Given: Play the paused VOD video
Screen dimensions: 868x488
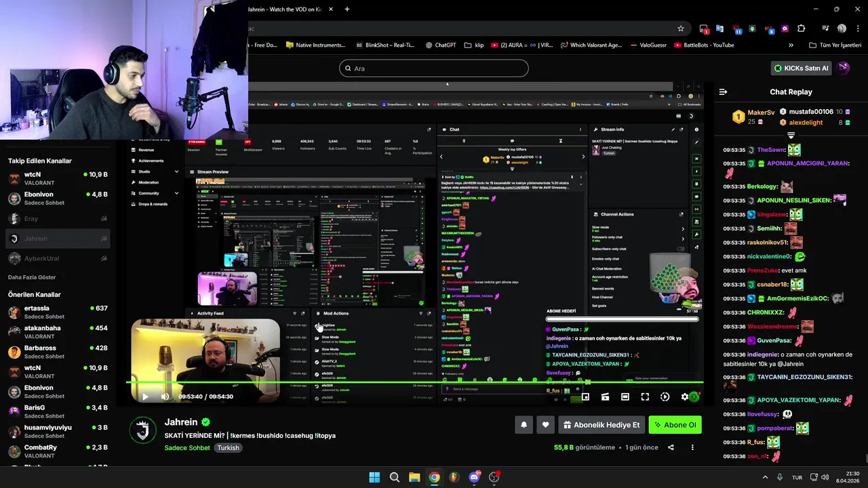Looking at the screenshot, I should pos(144,396).
